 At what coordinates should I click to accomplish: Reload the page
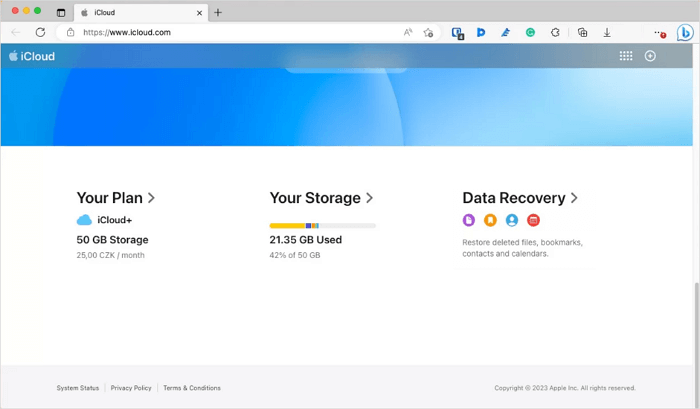[40, 32]
